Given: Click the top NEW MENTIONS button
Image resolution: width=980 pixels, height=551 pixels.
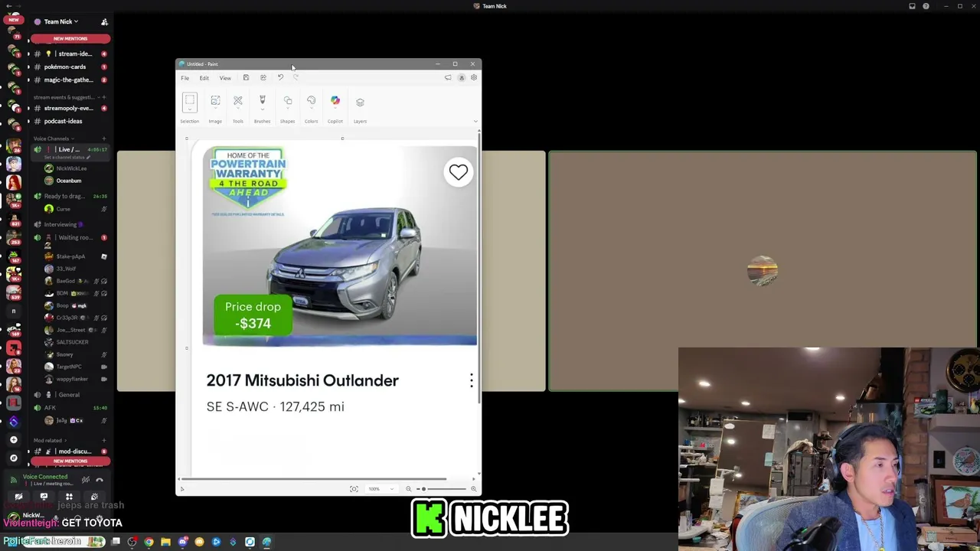Looking at the screenshot, I should tap(70, 38).
